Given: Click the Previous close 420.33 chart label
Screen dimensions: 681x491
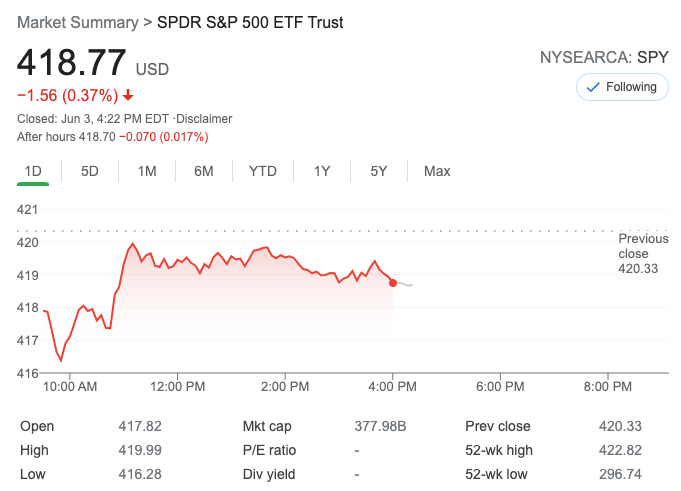Looking at the screenshot, I should [643, 254].
